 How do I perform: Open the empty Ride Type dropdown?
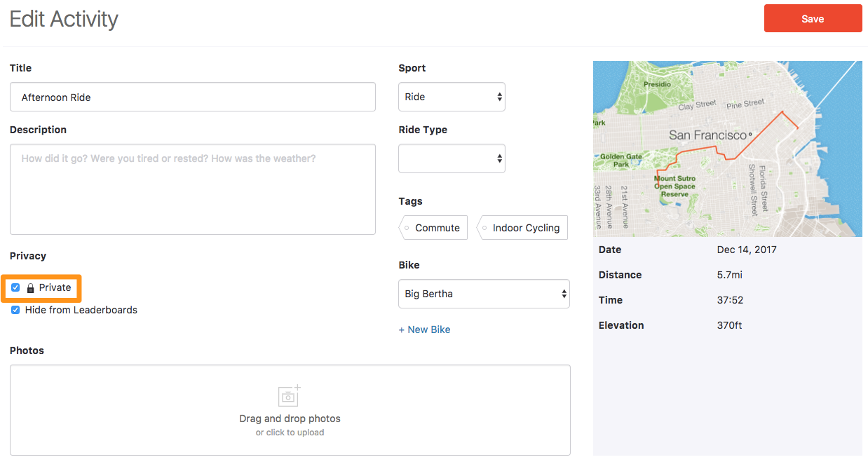click(452, 158)
